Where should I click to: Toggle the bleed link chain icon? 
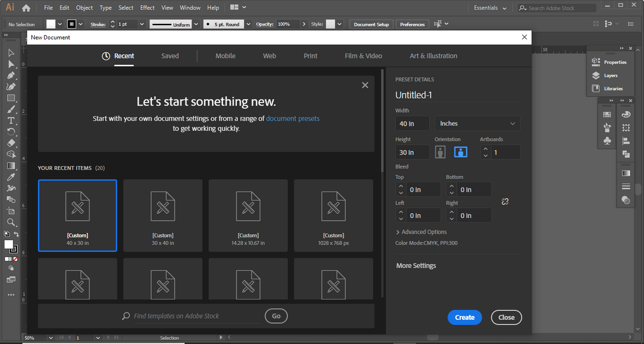[x=505, y=202]
